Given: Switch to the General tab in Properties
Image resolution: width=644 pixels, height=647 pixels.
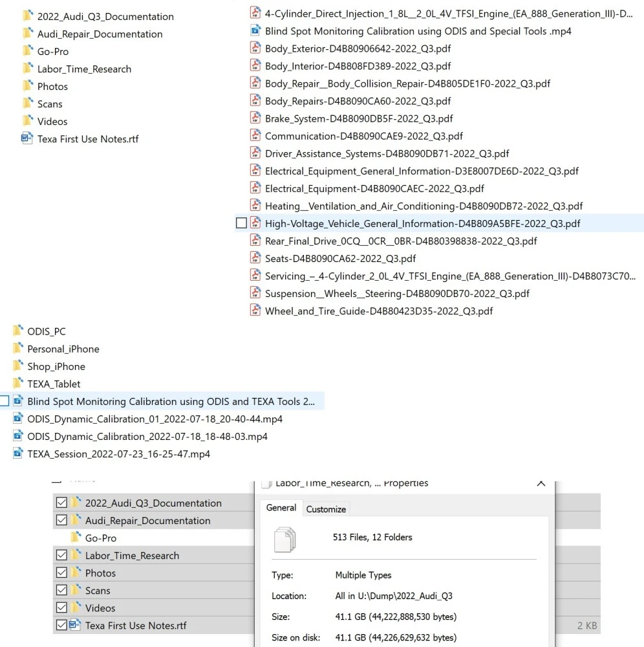Looking at the screenshot, I should (x=281, y=508).
